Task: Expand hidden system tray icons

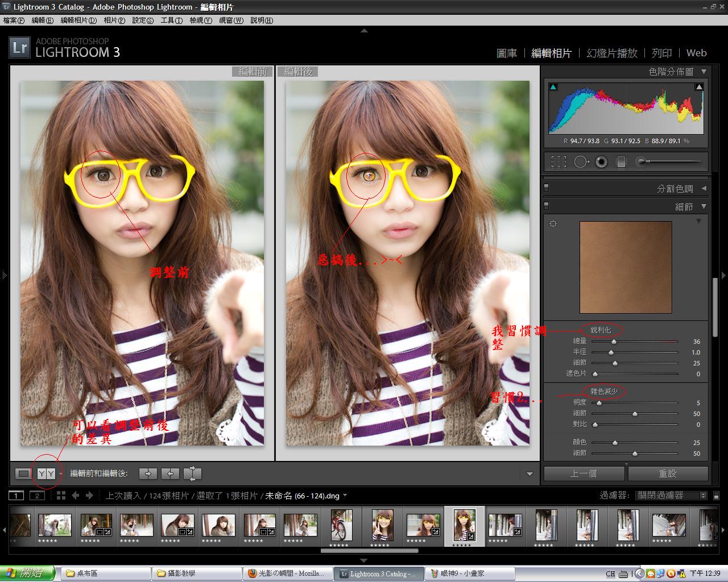Action: coord(639,574)
